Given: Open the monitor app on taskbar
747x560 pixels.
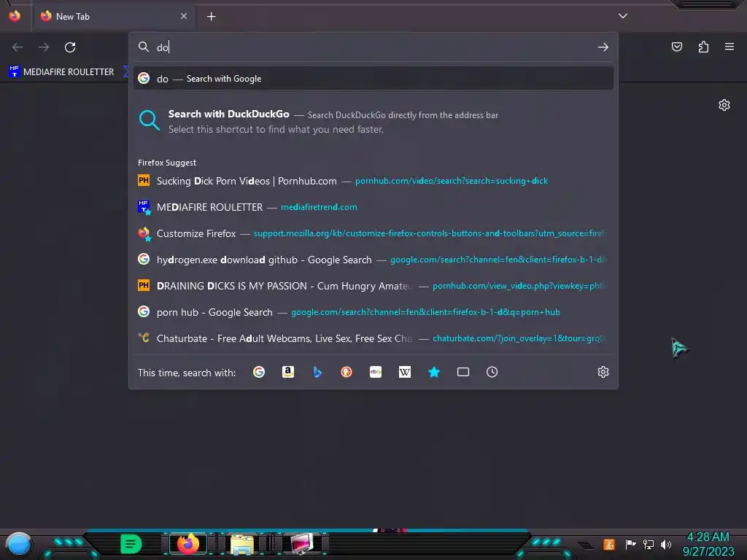Looking at the screenshot, I should [302, 544].
